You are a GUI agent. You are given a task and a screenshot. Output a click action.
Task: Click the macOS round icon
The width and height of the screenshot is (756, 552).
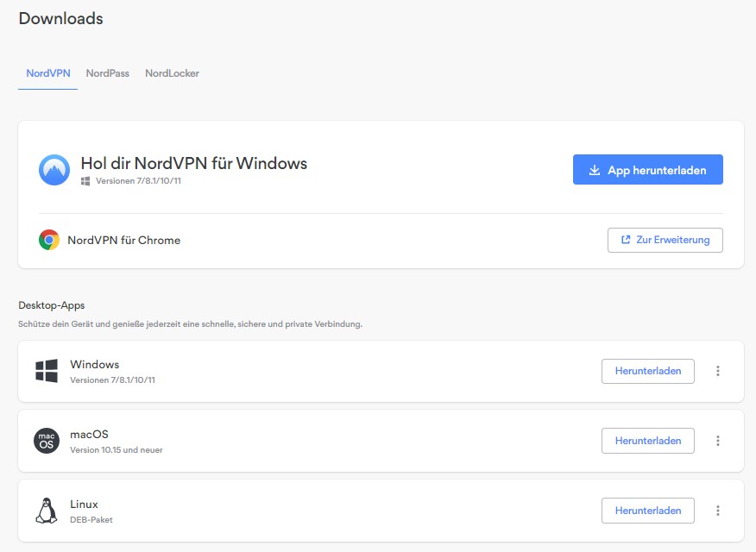coord(47,441)
